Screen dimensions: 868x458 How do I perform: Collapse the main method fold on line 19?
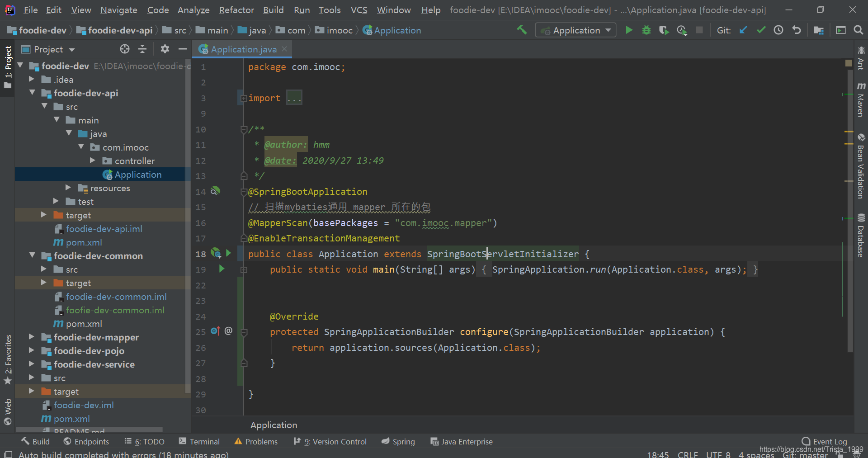click(x=244, y=270)
